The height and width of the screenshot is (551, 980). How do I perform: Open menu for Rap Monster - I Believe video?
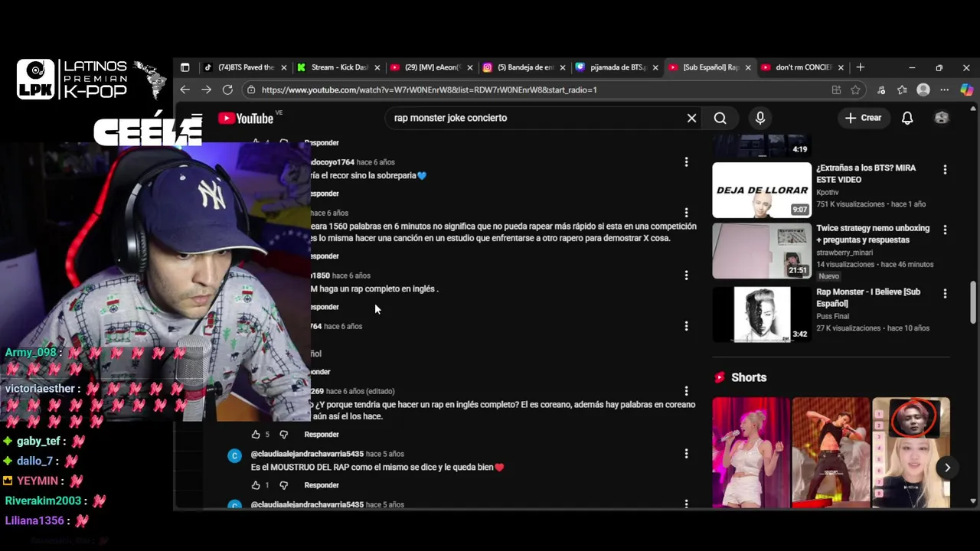tap(945, 293)
